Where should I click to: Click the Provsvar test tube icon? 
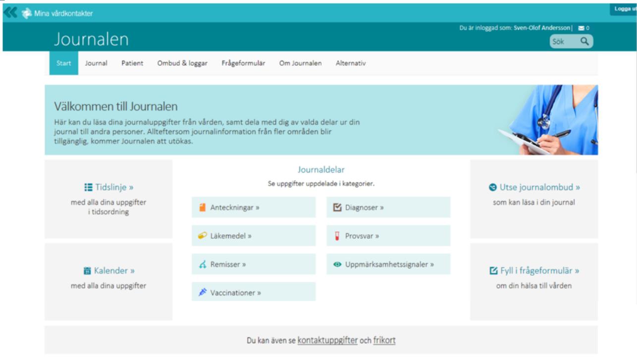(x=337, y=236)
